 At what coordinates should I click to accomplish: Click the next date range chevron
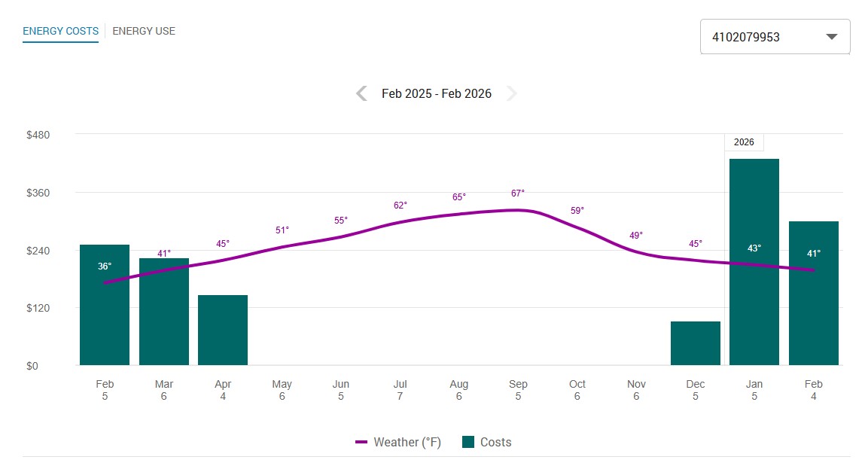click(x=512, y=93)
